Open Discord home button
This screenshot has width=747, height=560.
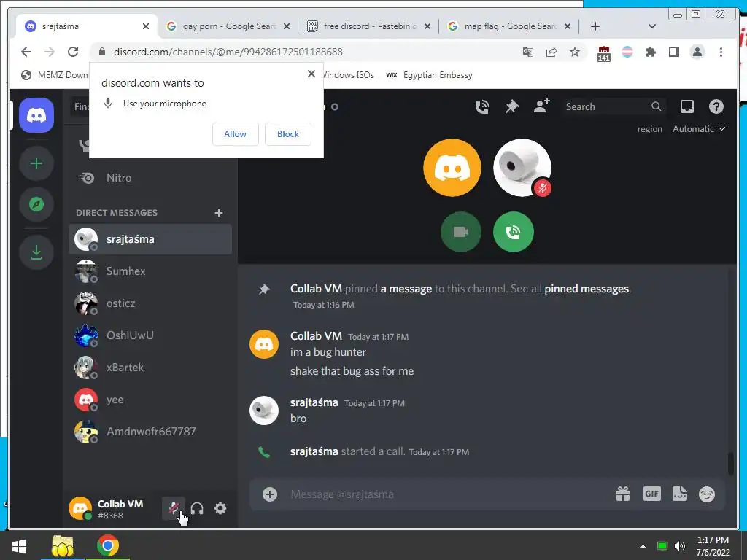[x=36, y=115]
